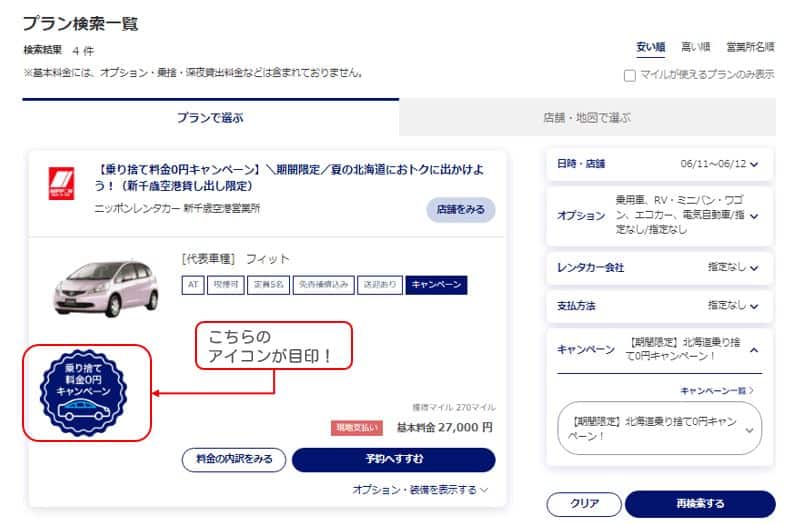Sort results by 安い順

(x=651, y=47)
